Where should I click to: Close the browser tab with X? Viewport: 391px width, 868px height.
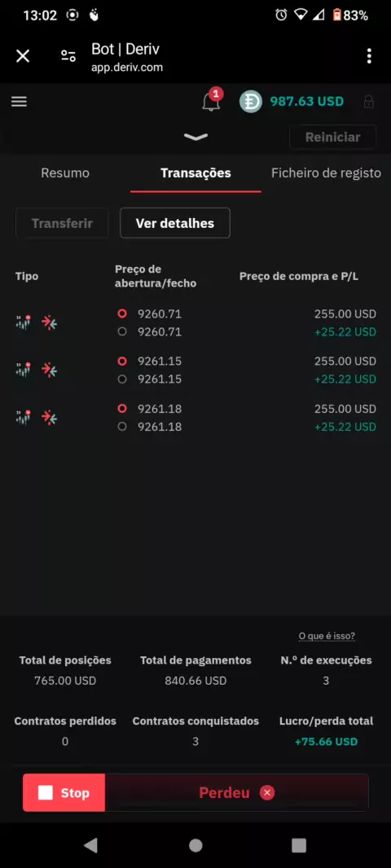(23, 56)
